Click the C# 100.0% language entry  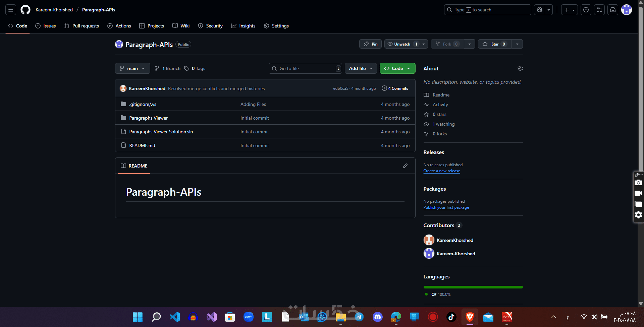point(438,294)
